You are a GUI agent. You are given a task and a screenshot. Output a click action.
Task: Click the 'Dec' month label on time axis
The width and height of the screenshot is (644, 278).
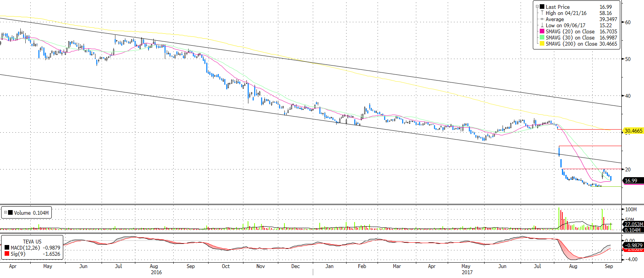tap(296, 266)
